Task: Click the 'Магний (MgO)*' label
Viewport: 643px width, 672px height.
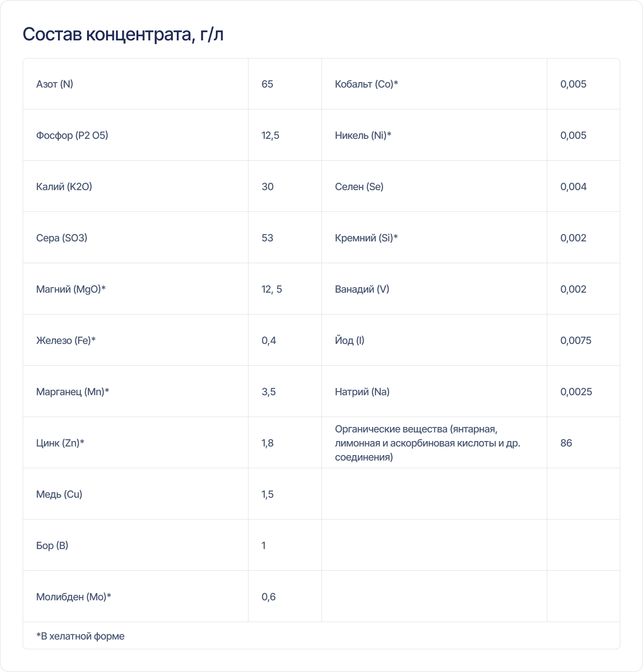Action: coord(71,289)
